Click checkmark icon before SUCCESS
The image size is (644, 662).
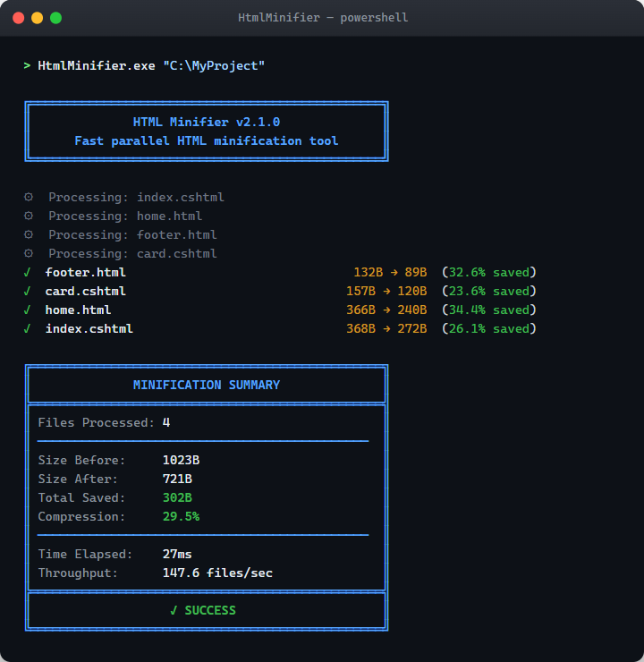174,610
